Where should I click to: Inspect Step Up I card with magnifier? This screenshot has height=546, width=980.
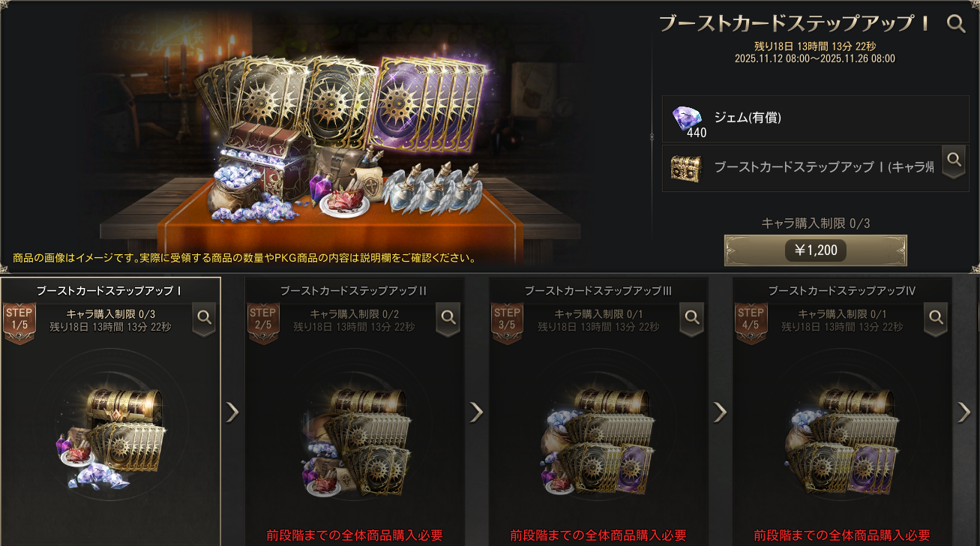point(204,319)
